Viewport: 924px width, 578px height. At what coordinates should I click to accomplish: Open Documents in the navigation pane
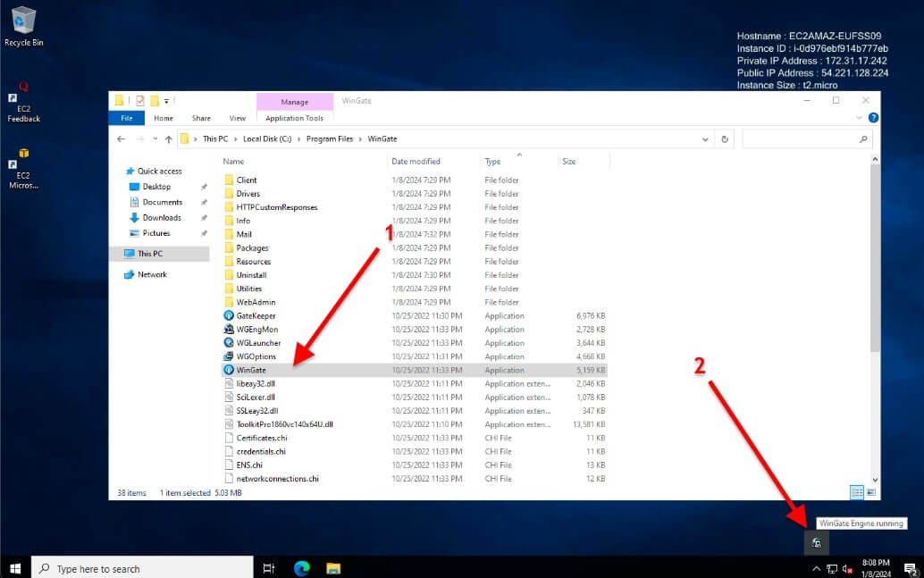point(162,202)
